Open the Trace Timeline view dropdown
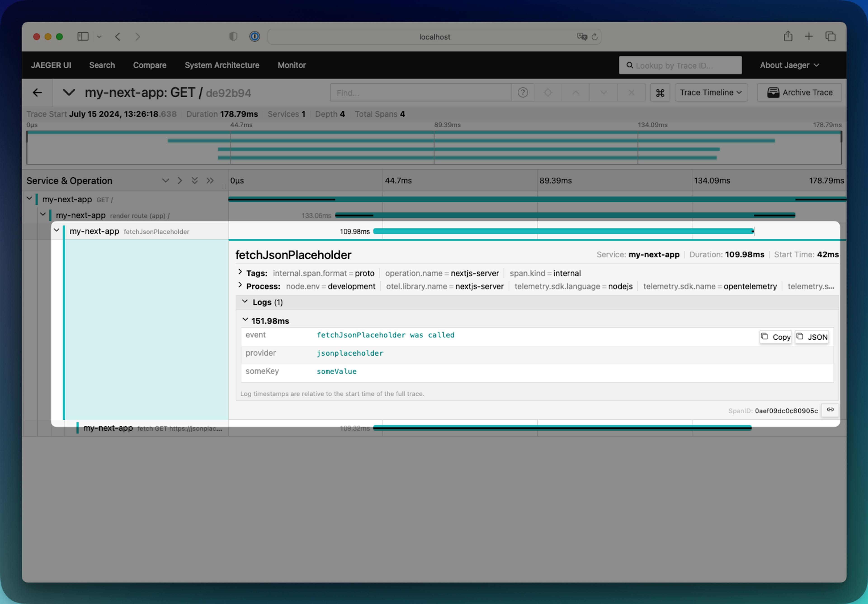 711,93
